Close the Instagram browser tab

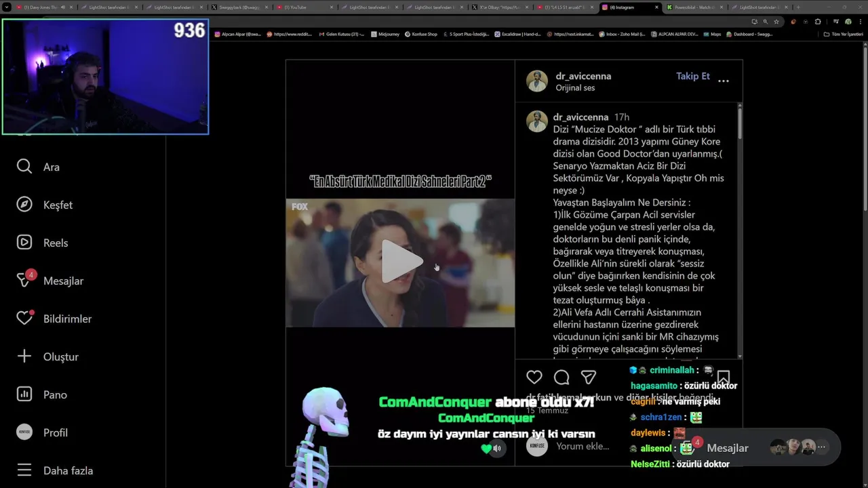(656, 7)
